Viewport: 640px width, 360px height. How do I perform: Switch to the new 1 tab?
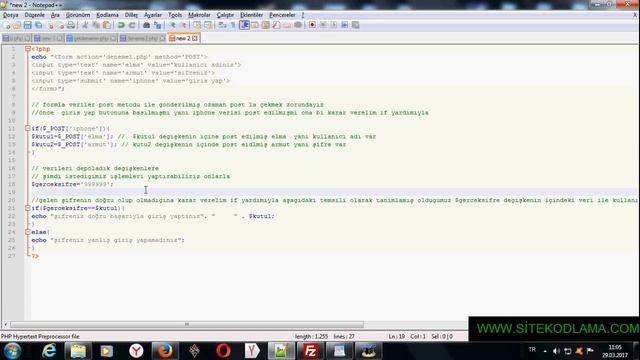[49, 38]
